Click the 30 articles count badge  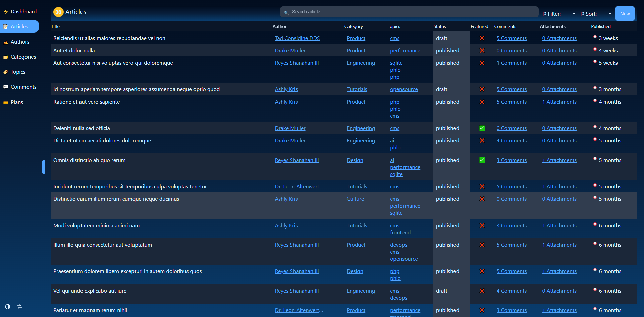(x=58, y=12)
